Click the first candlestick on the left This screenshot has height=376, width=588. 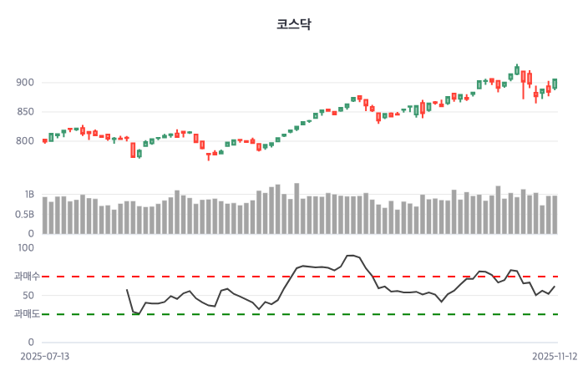(x=45, y=140)
